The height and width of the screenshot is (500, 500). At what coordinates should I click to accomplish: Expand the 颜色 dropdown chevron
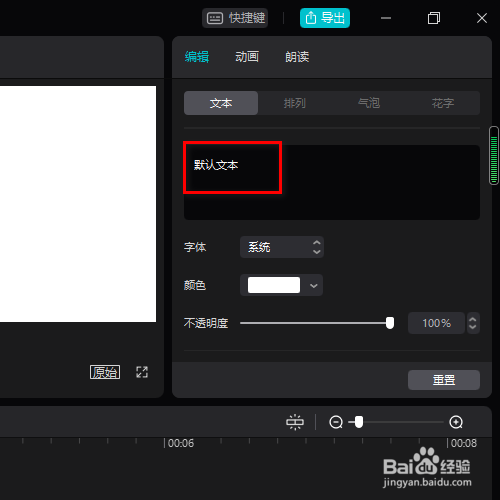[314, 286]
